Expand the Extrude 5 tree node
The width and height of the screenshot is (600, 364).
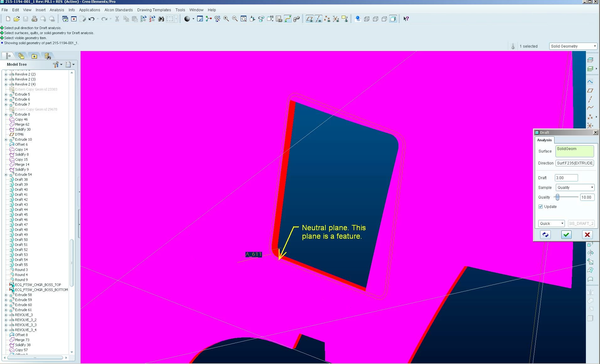[6, 94]
